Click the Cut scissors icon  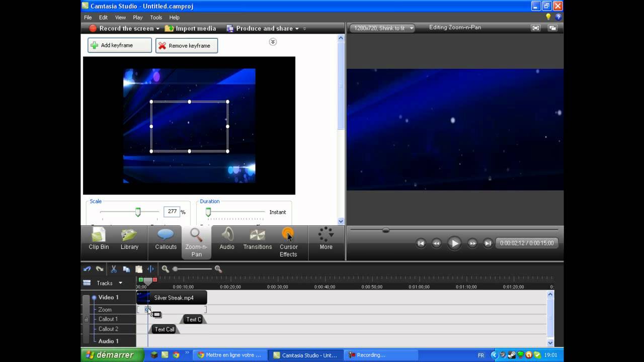[114, 269]
